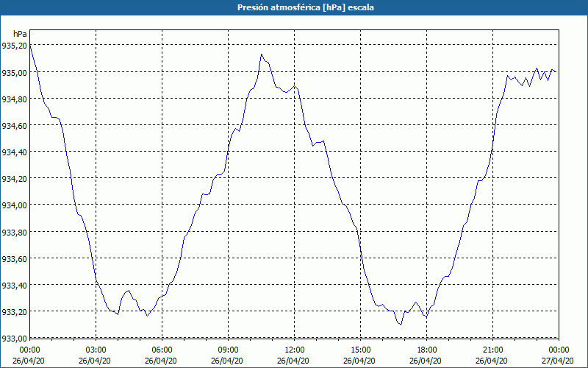Click the 934,00 y-axis value
The width and height of the screenshot is (588, 368).
(15, 205)
